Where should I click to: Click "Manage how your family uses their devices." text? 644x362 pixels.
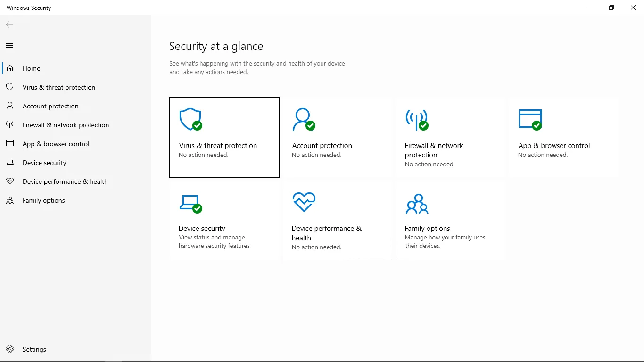(x=445, y=242)
